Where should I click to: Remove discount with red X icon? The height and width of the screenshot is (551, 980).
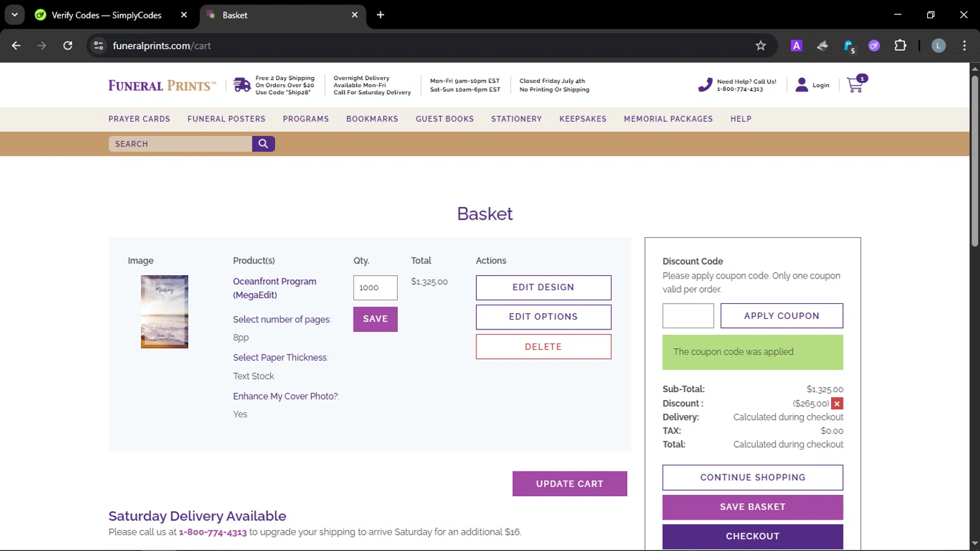pyautogui.click(x=837, y=404)
